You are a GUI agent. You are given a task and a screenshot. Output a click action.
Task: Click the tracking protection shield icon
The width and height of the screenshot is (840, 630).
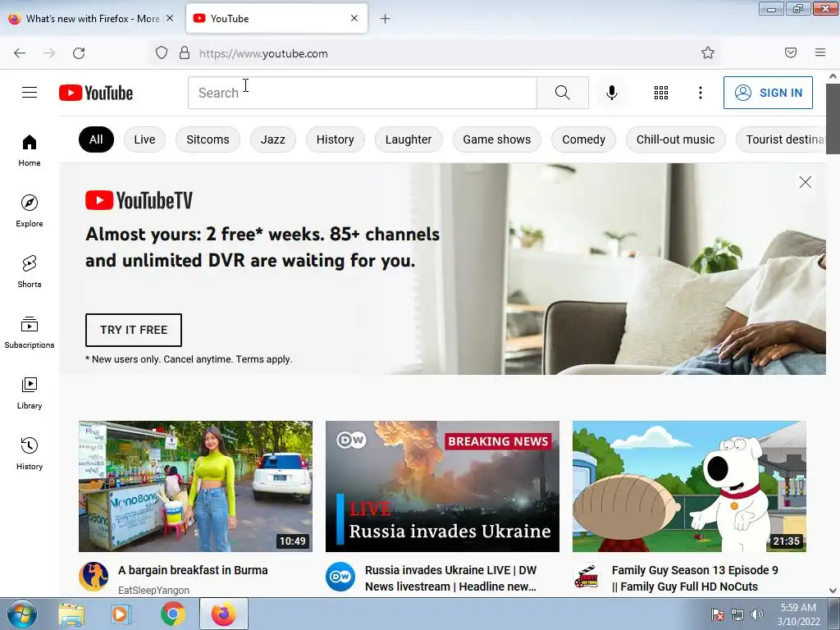(162, 52)
